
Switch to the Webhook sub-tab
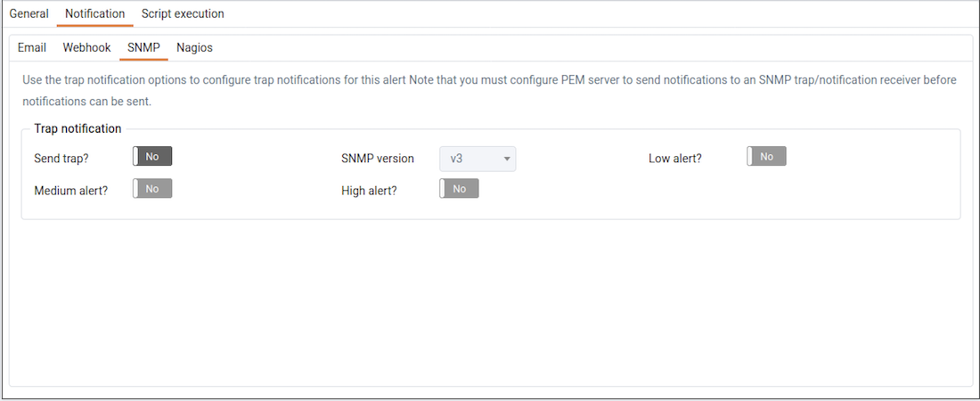coord(87,47)
